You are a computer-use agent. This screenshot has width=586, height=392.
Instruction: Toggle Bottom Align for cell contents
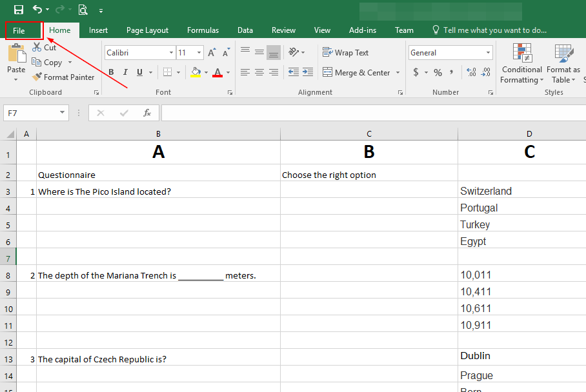point(274,53)
